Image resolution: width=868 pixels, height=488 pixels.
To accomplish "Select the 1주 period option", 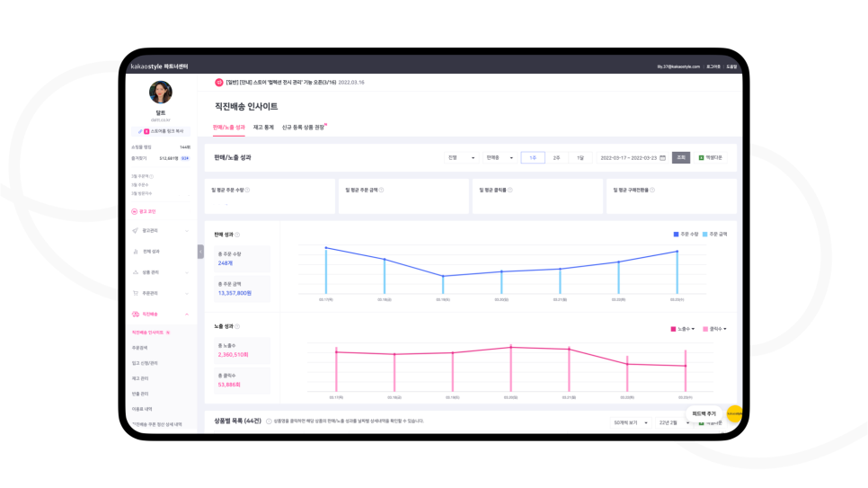I will (x=533, y=158).
